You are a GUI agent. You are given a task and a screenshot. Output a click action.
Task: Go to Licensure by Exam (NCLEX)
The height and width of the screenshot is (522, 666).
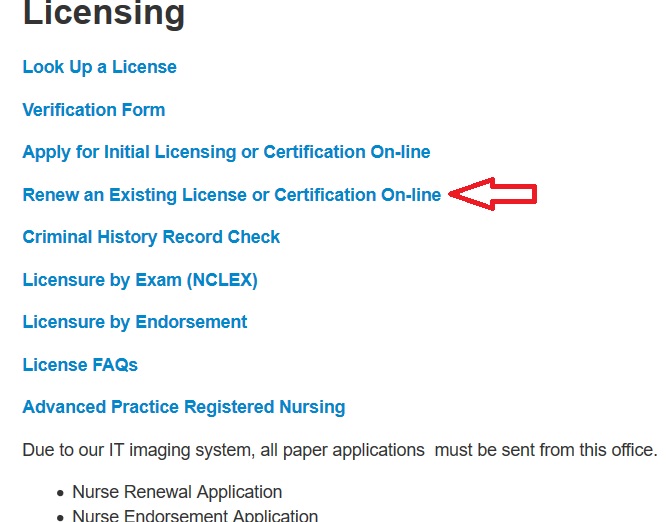tap(140, 280)
